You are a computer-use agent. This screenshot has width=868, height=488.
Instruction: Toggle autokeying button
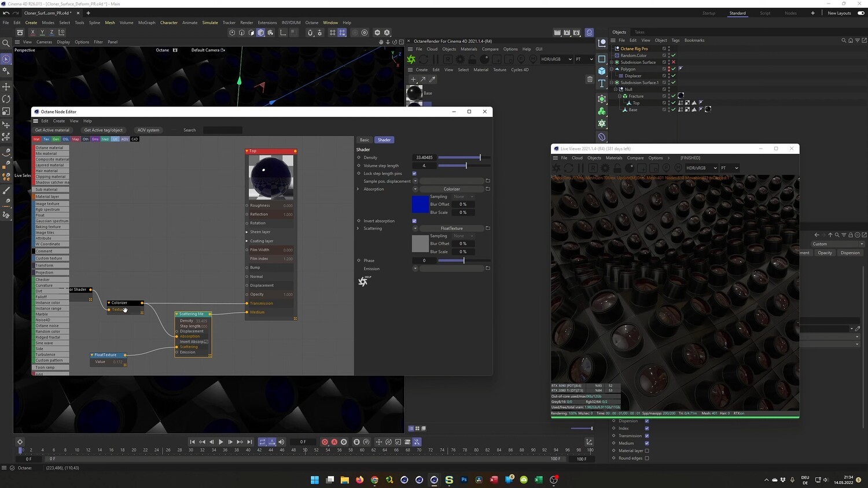pyautogui.click(x=334, y=442)
